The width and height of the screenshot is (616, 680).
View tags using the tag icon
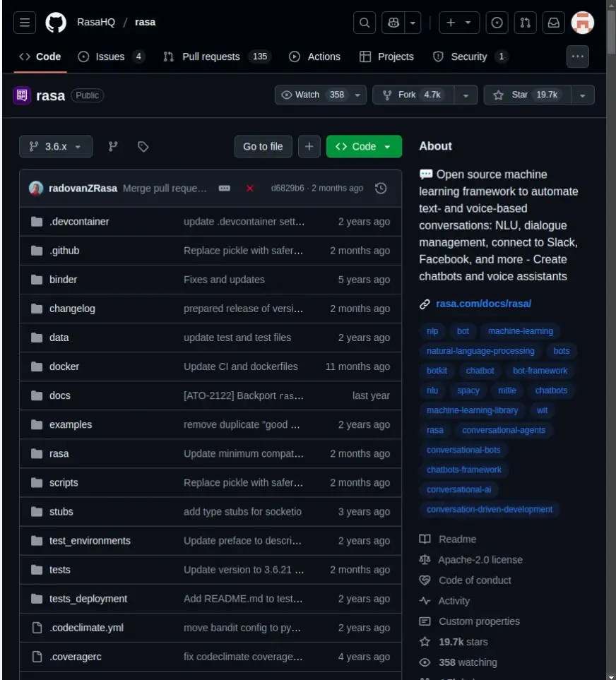pos(143,146)
